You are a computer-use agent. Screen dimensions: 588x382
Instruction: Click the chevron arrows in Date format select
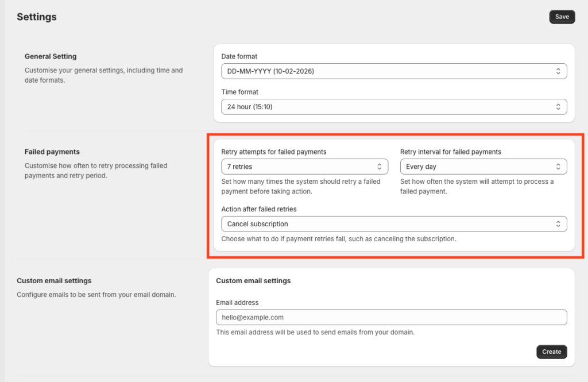click(x=558, y=71)
